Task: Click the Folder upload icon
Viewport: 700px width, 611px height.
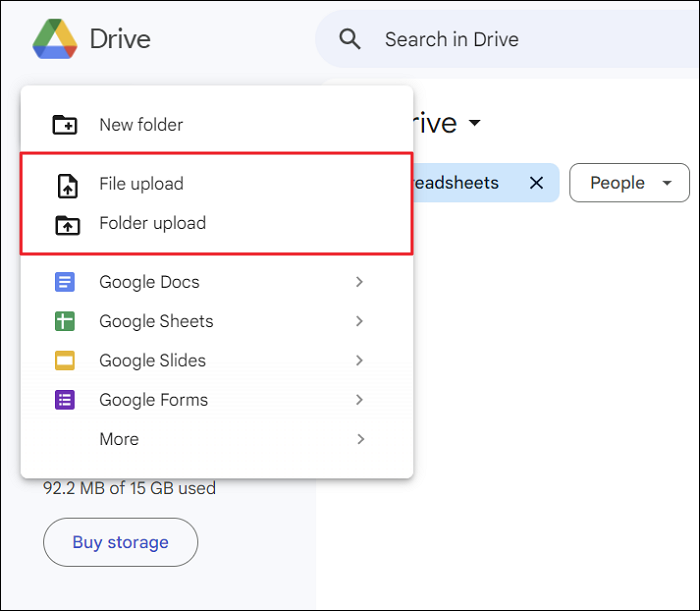Action: click(x=65, y=224)
